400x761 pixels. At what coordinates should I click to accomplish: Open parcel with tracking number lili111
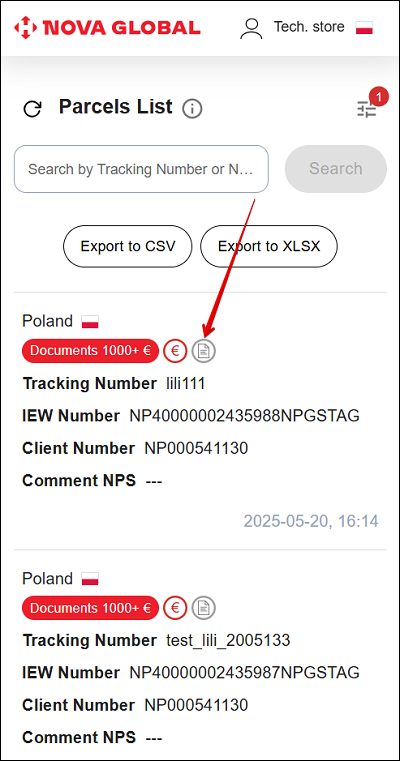pyautogui.click(x=186, y=384)
